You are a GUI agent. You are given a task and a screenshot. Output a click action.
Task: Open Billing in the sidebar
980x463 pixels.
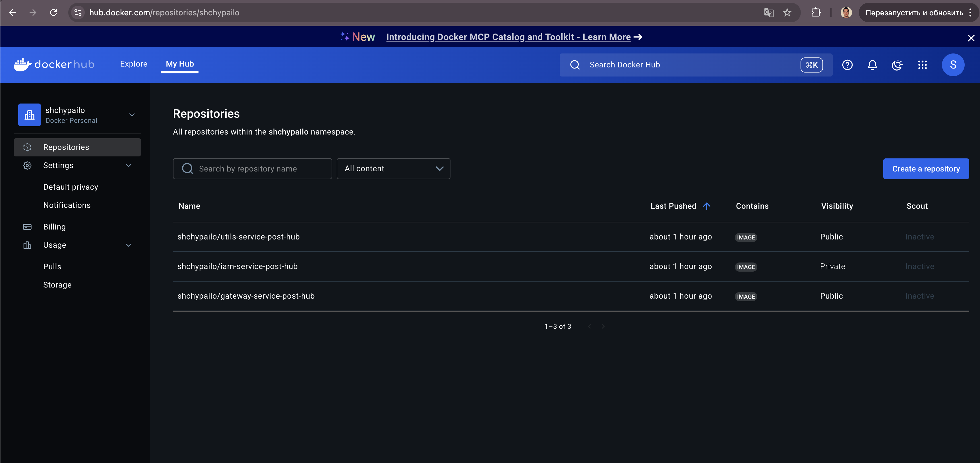click(x=54, y=227)
